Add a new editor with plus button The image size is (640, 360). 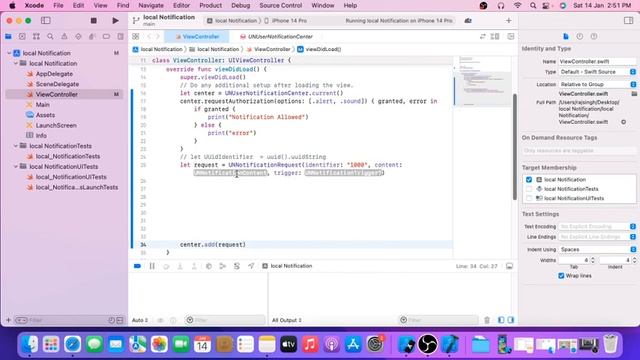click(509, 20)
